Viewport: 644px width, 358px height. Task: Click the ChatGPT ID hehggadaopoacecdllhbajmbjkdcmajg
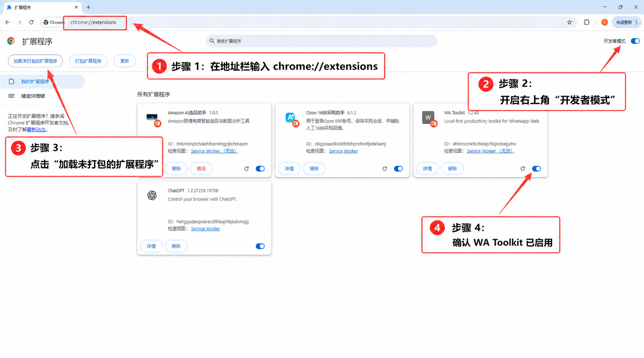212,221
